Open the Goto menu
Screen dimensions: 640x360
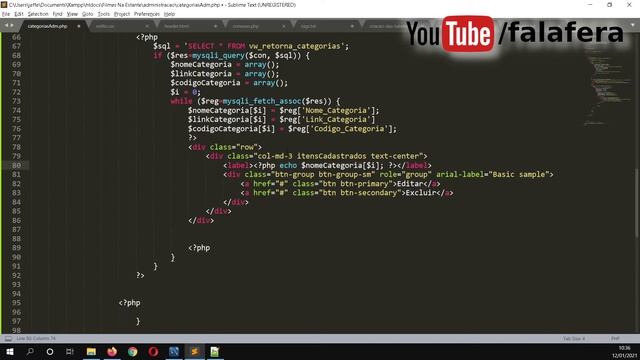pyautogui.click(x=88, y=14)
